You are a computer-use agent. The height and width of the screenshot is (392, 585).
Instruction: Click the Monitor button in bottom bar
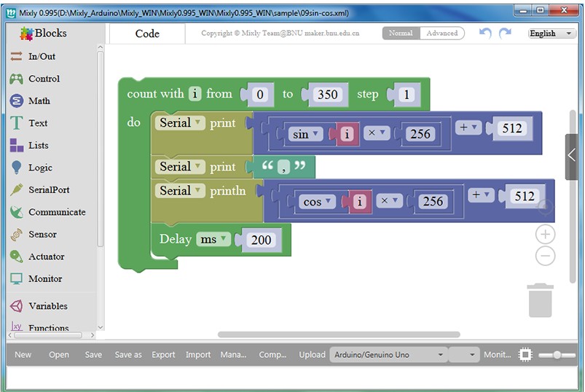pyautogui.click(x=498, y=355)
